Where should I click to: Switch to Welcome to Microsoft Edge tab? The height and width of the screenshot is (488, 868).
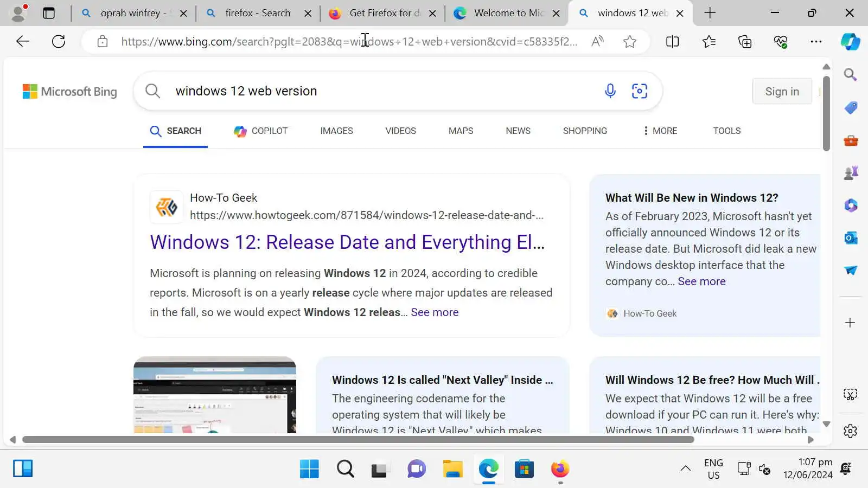click(506, 13)
